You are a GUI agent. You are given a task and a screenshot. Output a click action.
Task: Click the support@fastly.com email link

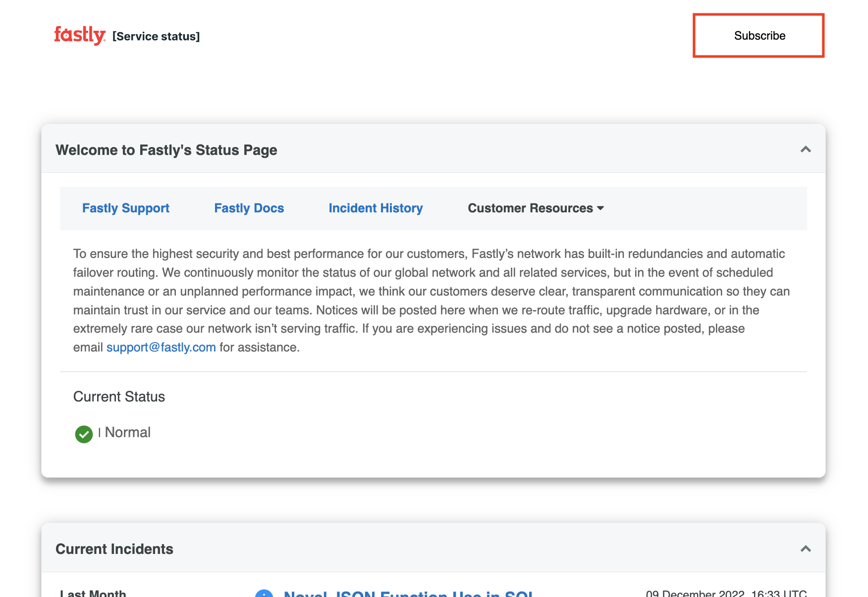(x=161, y=348)
